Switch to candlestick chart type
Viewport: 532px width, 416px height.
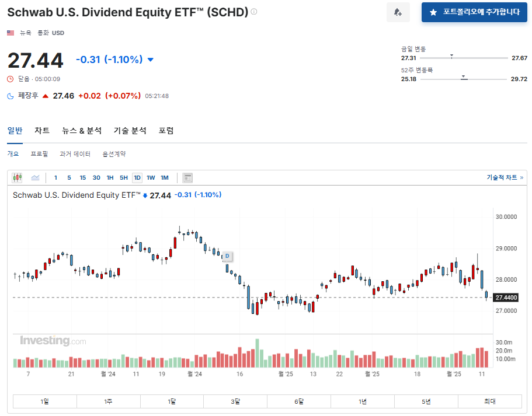click(x=17, y=177)
